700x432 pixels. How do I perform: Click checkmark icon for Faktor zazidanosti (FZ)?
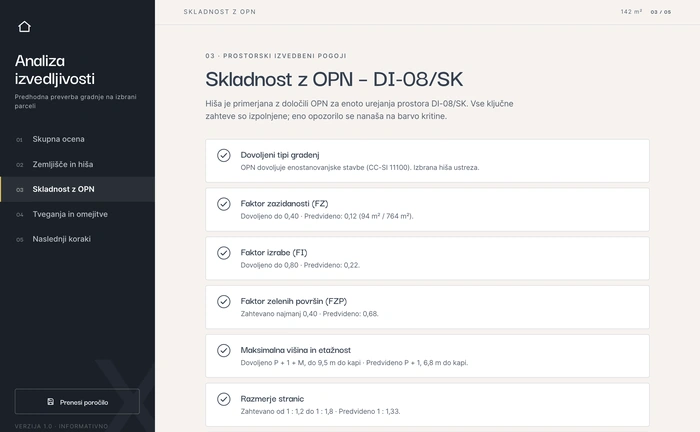(224, 204)
